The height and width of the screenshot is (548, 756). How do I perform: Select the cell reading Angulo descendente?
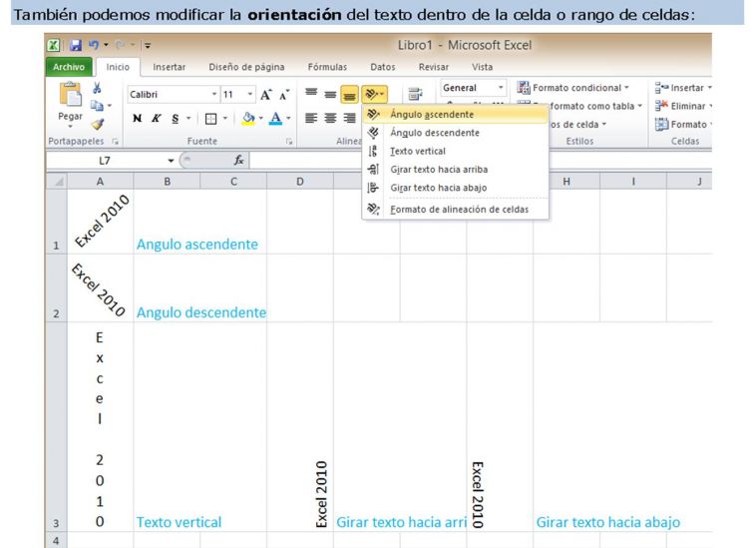point(167,288)
